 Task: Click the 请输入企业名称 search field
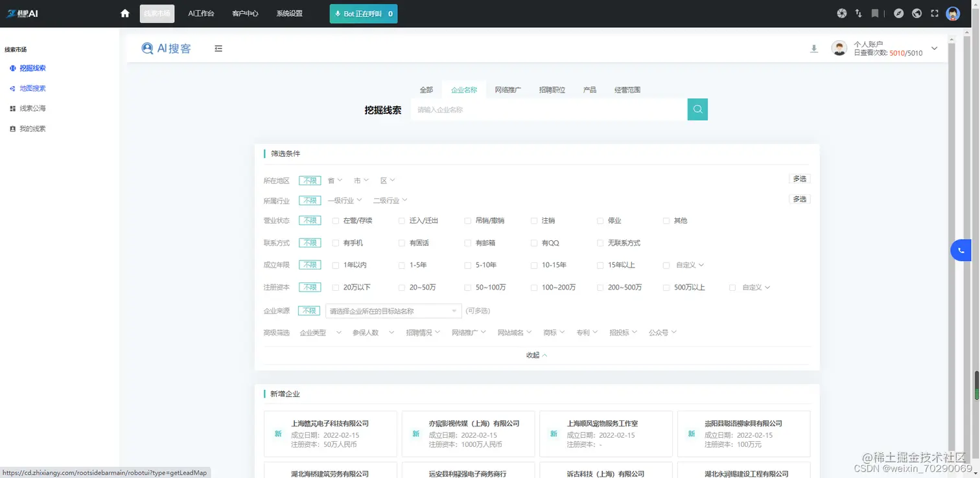click(549, 109)
